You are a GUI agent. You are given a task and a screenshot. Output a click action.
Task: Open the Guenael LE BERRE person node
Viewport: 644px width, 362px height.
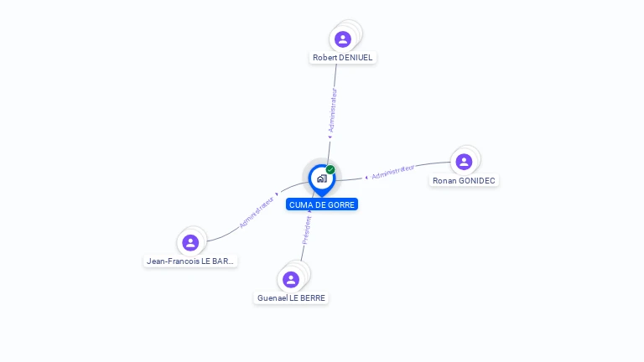[x=290, y=280]
